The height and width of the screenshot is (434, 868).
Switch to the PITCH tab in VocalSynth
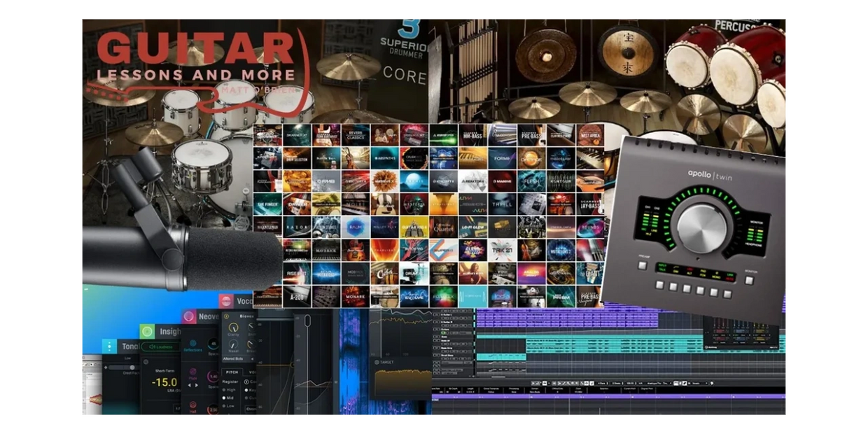pos(232,372)
